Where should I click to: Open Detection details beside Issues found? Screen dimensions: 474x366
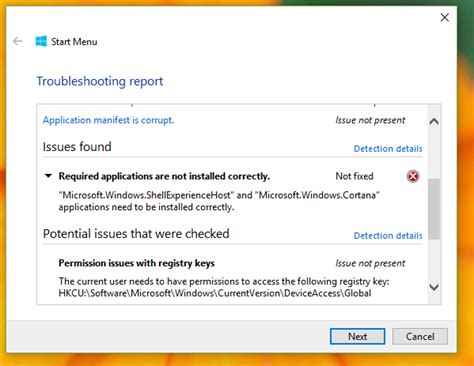pyautogui.click(x=388, y=149)
